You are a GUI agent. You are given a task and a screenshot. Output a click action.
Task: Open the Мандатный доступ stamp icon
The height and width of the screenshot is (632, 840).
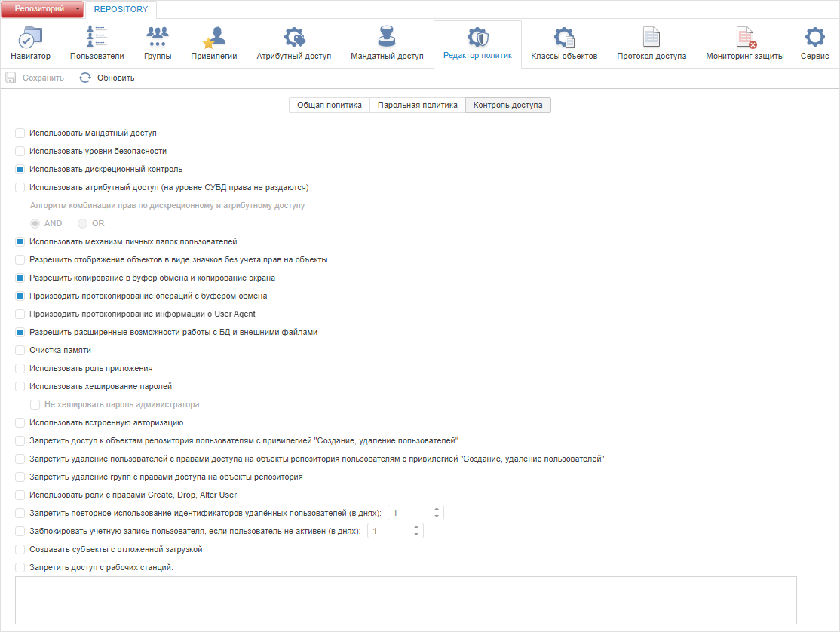(387, 36)
